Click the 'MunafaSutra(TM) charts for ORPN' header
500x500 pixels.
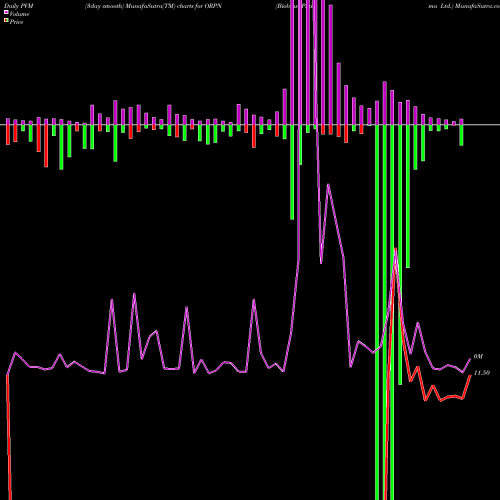tap(174, 6)
